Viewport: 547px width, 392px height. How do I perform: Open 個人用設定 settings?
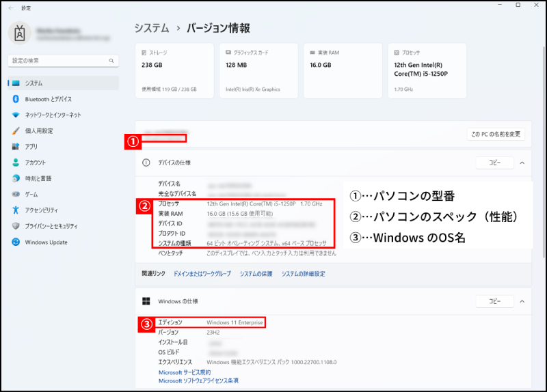click(64, 130)
